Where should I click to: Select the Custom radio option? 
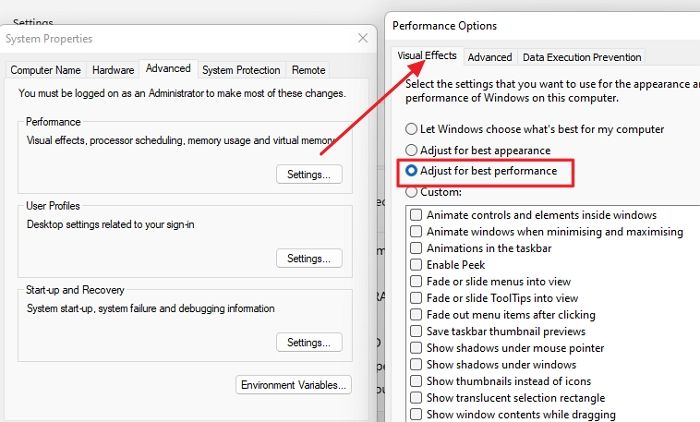[x=412, y=191]
